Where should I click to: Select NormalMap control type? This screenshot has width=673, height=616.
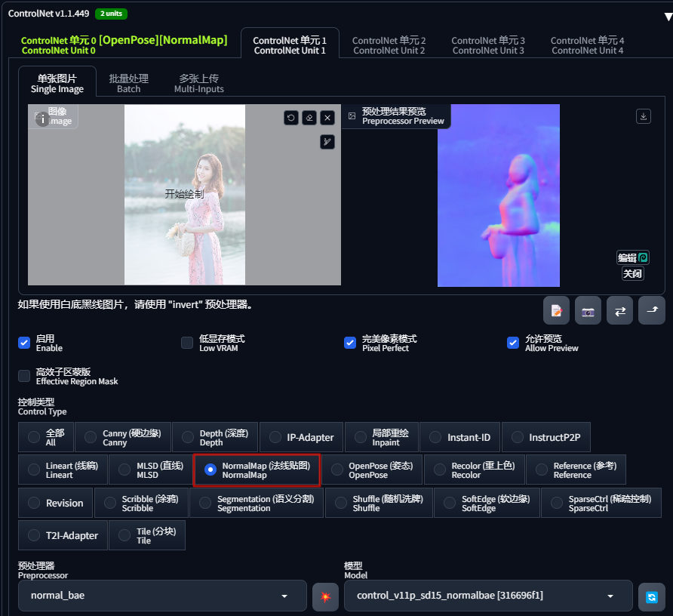click(257, 470)
